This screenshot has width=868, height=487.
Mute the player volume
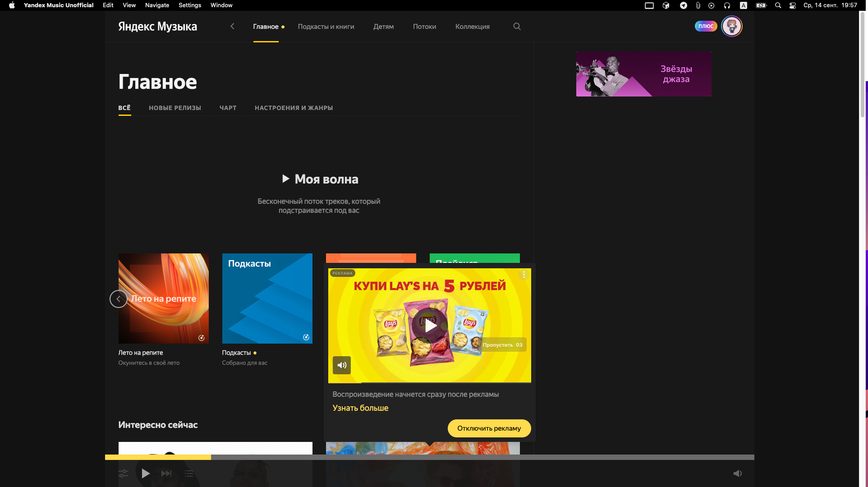738,473
